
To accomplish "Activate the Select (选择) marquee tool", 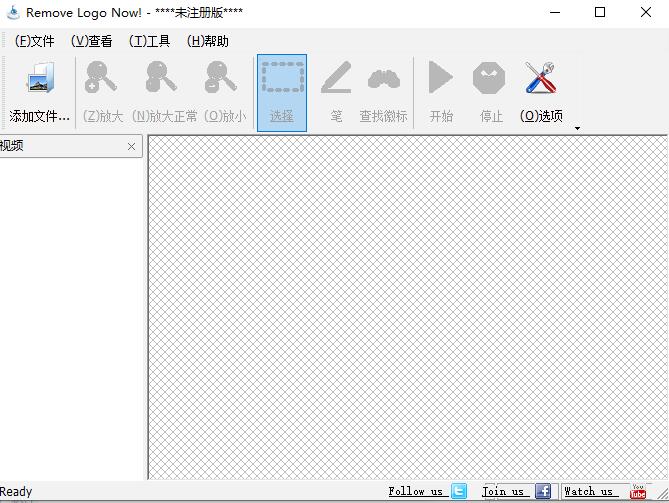I will (282, 79).
